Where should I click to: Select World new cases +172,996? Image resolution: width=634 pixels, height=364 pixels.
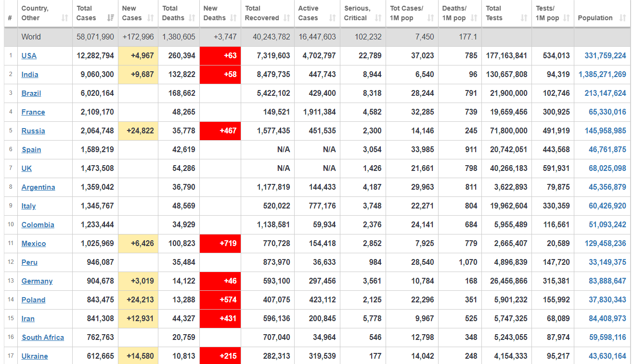[138, 37]
